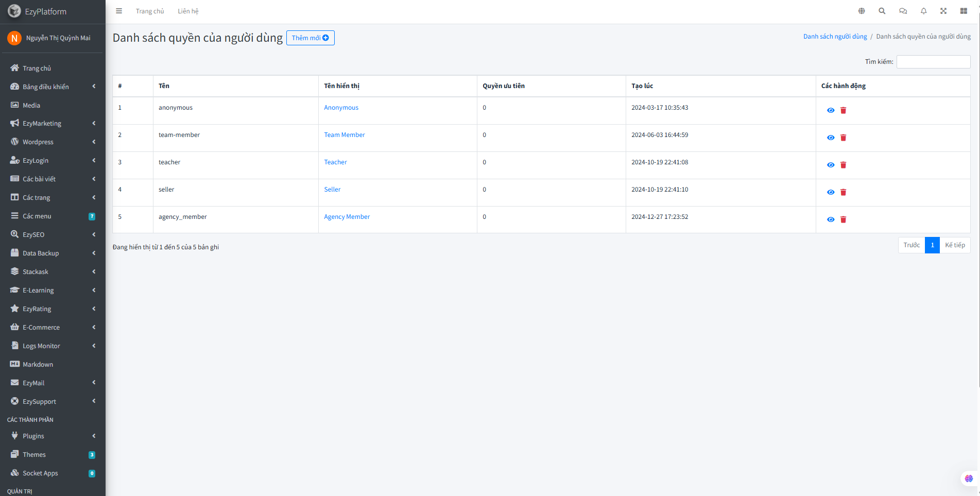Click the Thêm mới button
Viewport: 980px width, 496px height.
[x=311, y=38]
